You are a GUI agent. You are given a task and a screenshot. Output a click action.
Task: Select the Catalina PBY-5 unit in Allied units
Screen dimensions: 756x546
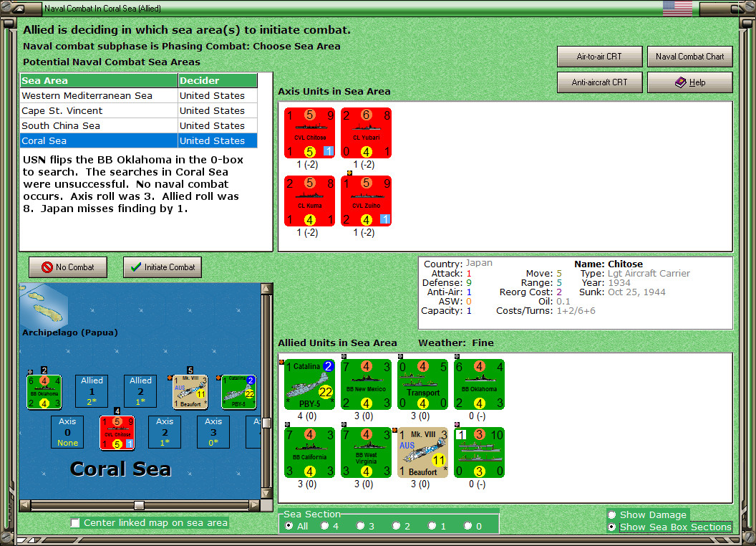pyautogui.click(x=309, y=385)
